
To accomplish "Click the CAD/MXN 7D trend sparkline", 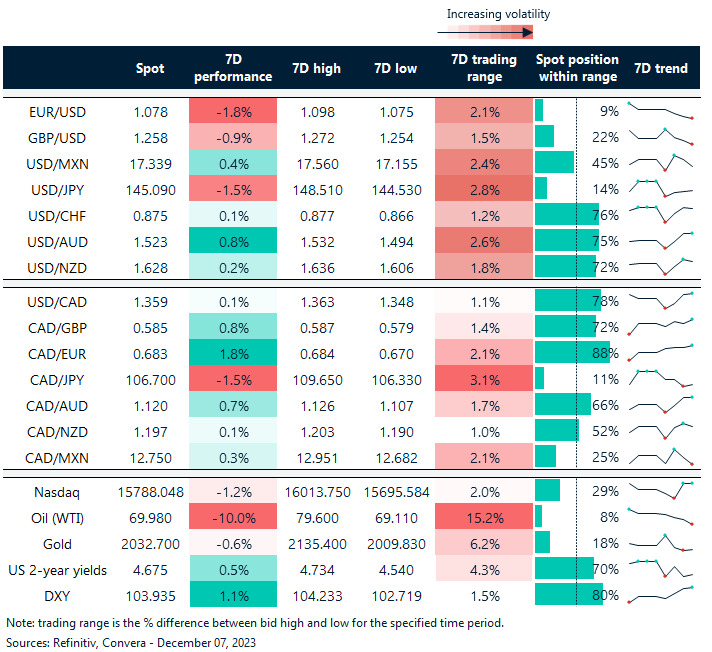I will click(660, 456).
